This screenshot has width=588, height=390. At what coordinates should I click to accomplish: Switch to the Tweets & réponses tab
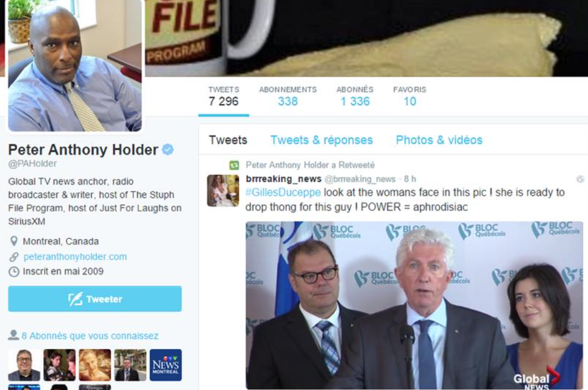[x=321, y=140]
